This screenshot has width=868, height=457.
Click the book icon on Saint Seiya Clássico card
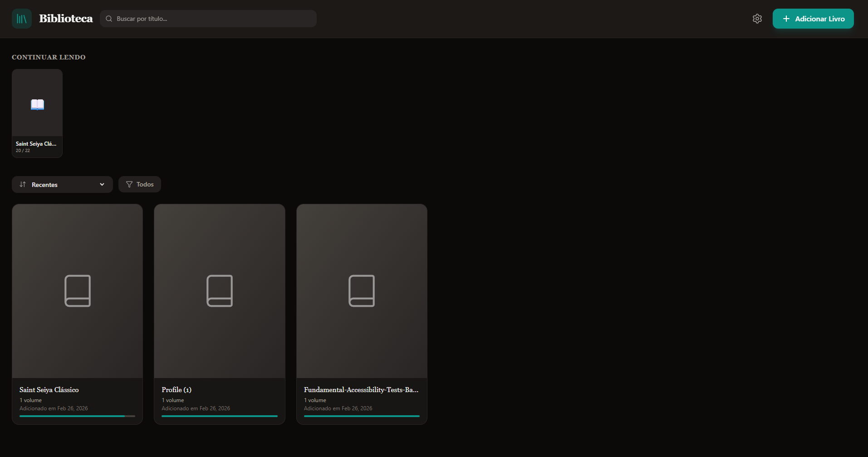point(77,290)
